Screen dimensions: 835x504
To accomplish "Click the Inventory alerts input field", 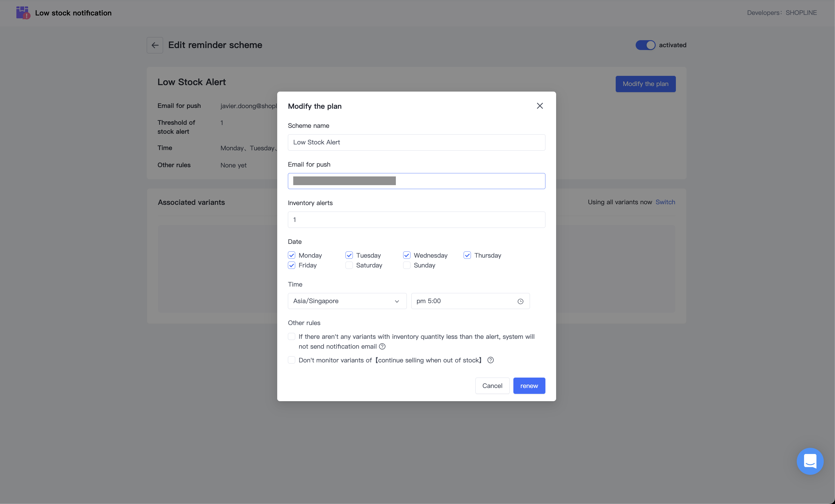I will coord(416,220).
